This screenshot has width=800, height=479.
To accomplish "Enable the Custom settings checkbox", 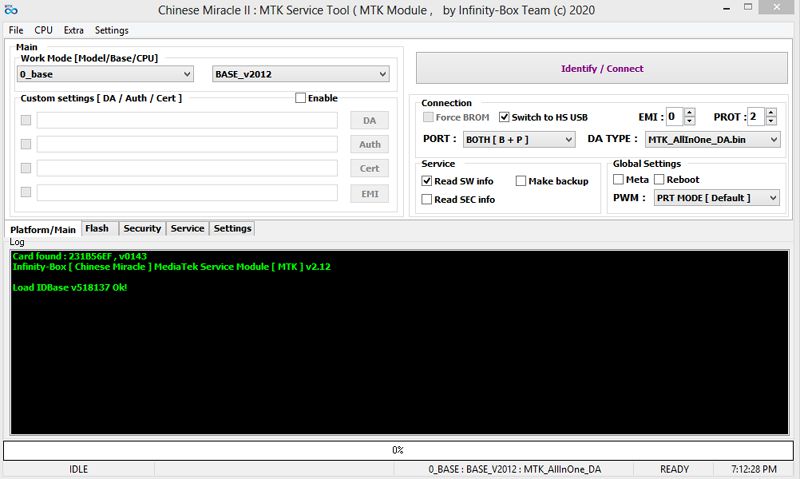I will 301,98.
